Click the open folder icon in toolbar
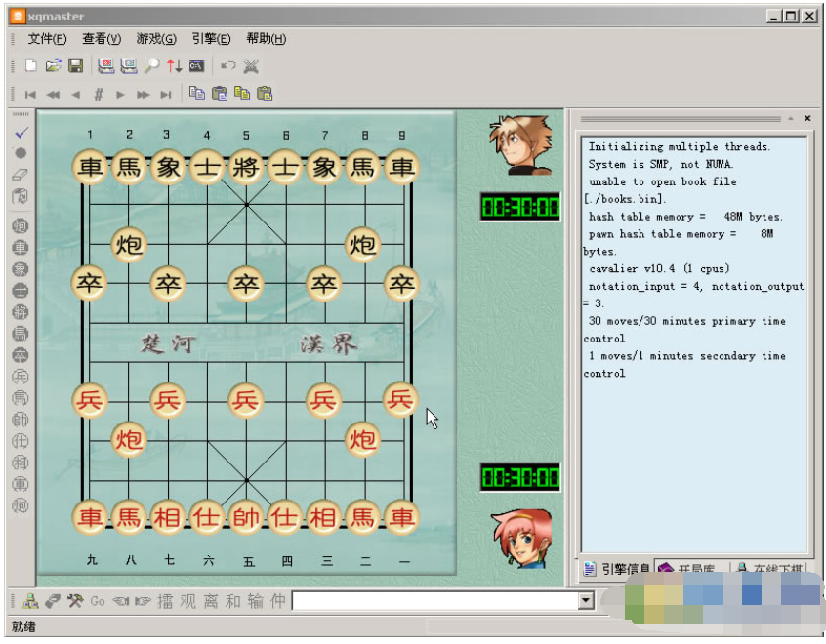826x644 pixels. coord(53,65)
